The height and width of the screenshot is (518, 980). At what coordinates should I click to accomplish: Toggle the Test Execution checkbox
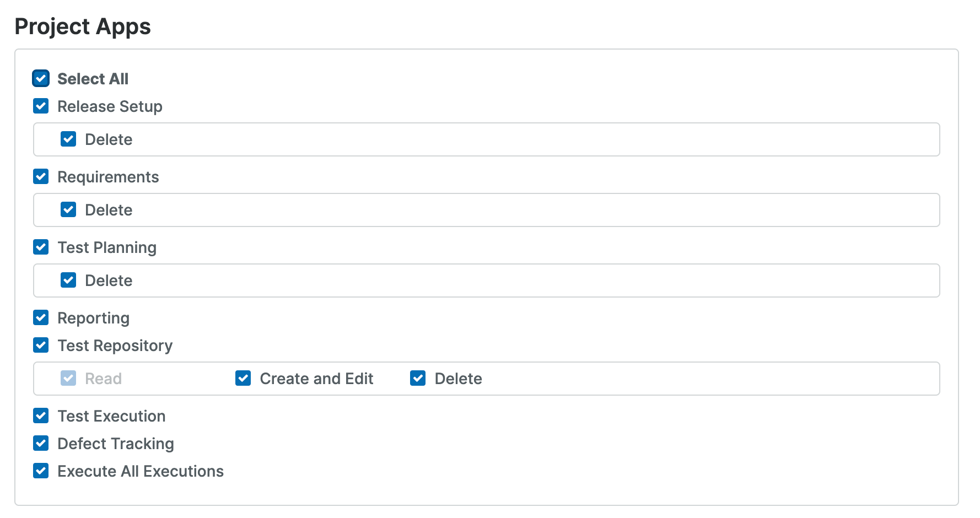(x=41, y=416)
